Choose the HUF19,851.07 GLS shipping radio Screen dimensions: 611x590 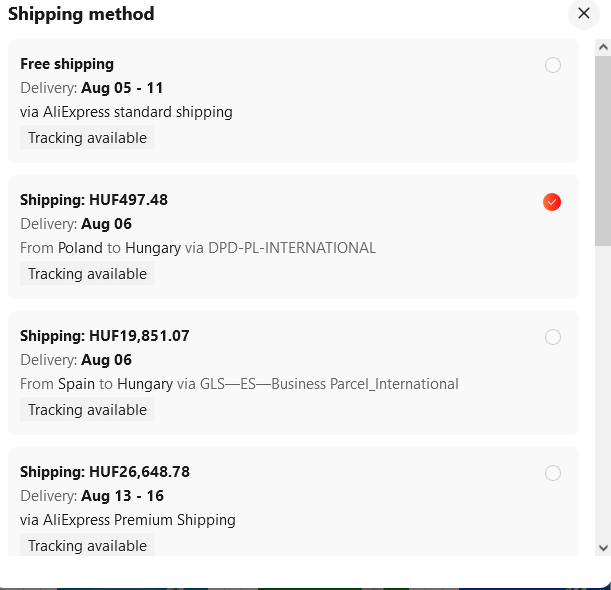(553, 337)
